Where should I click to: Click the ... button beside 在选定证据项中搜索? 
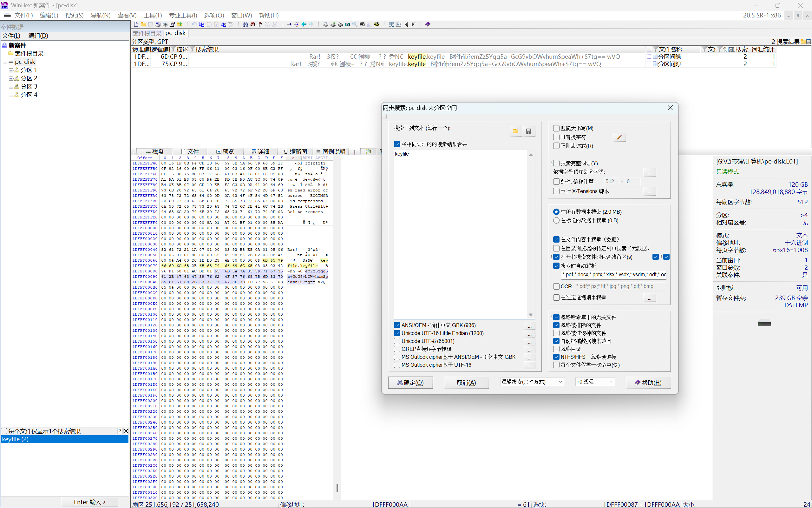point(649,298)
